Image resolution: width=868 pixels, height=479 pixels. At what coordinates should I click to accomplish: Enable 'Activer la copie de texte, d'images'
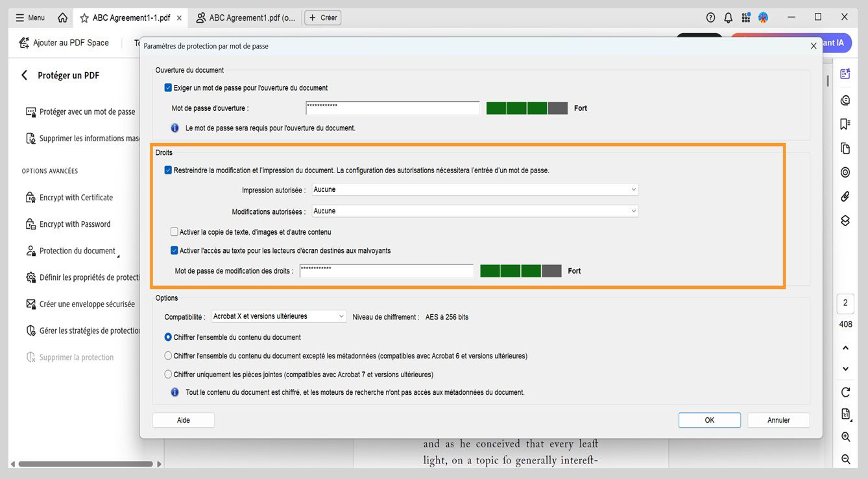(175, 231)
